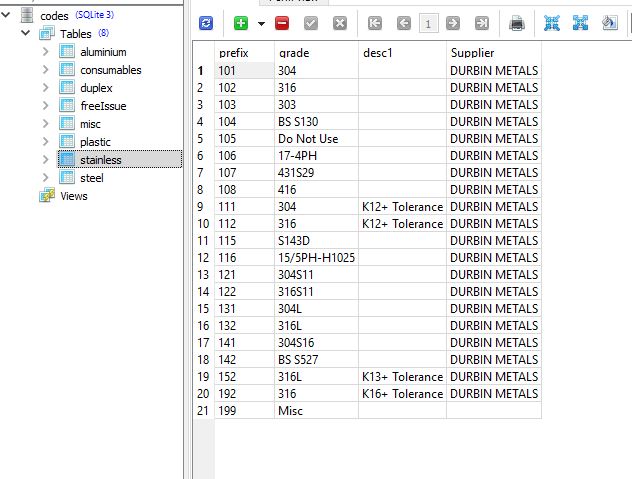Select grade cell BS S130

[x=316, y=121]
